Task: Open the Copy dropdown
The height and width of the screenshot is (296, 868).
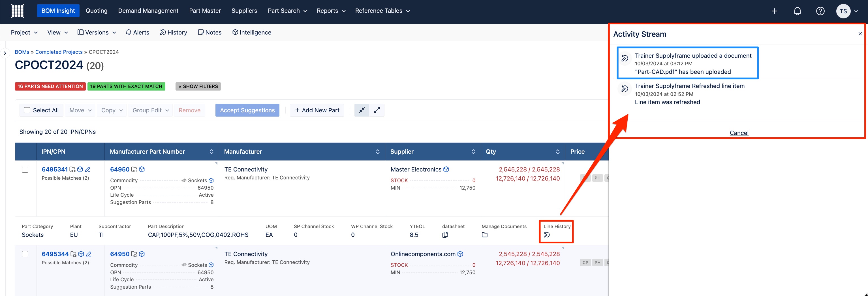Action: [112, 110]
